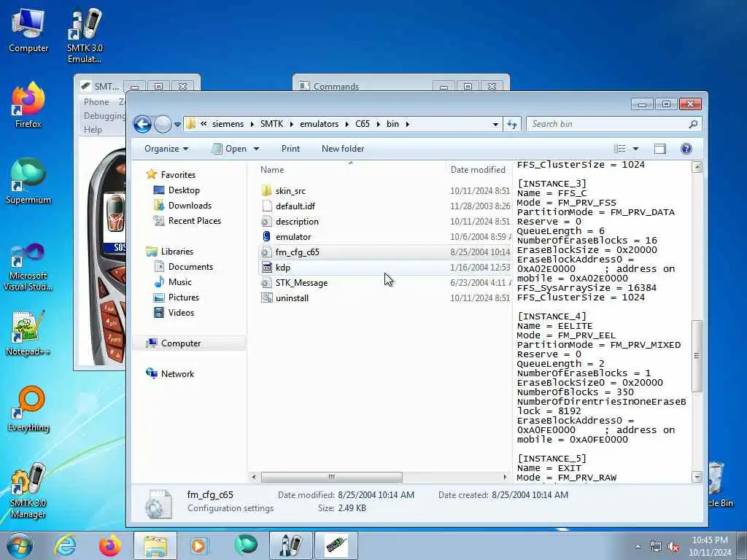Open Explorer Help icon
This screenshot has width=747, height=560.
point(686,149)
